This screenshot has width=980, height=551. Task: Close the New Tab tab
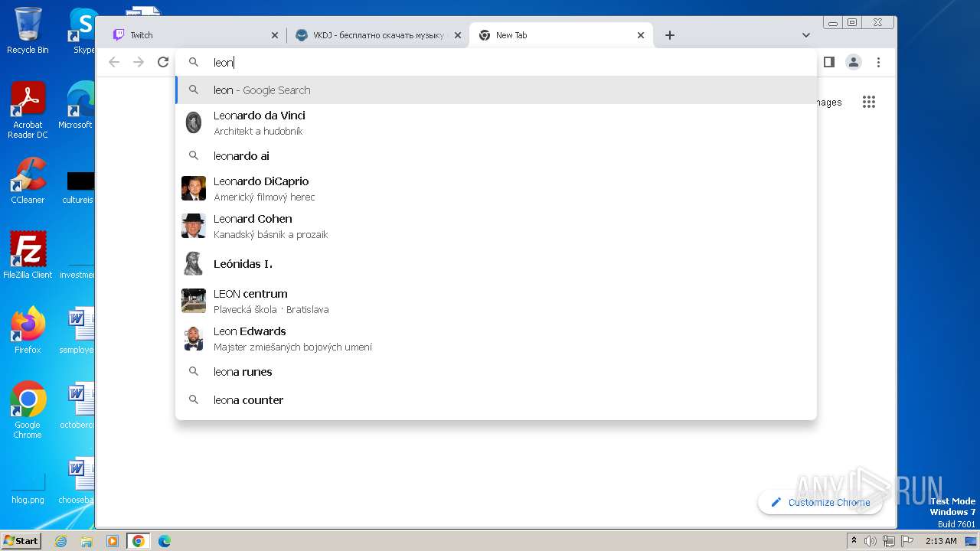pyautogui.click(x=641, y=35)
